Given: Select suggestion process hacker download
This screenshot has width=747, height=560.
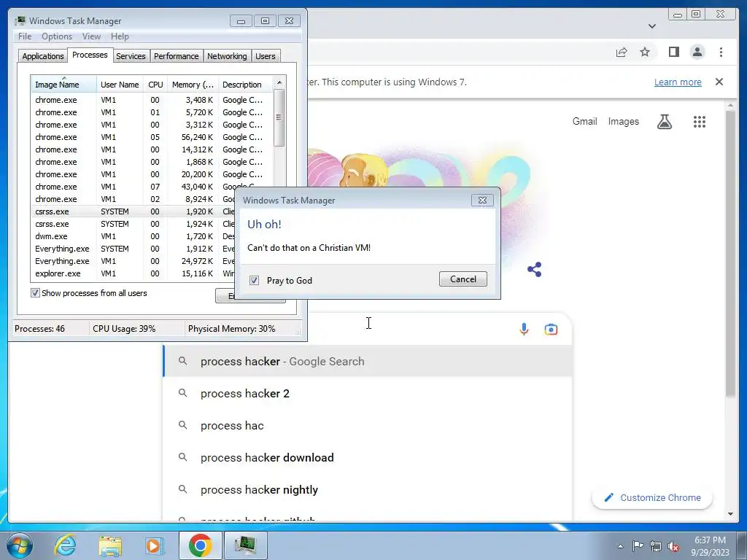Looking at the screenshot, I should [368, 458].
